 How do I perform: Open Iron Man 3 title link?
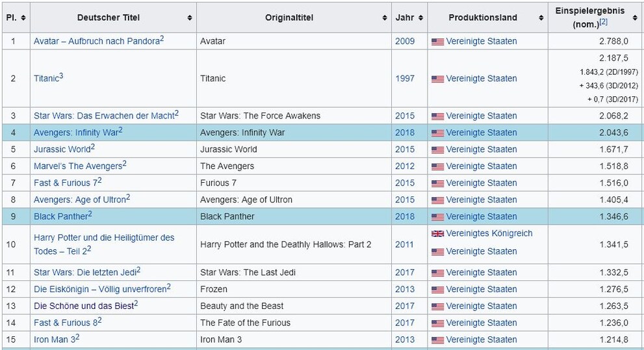54,340
